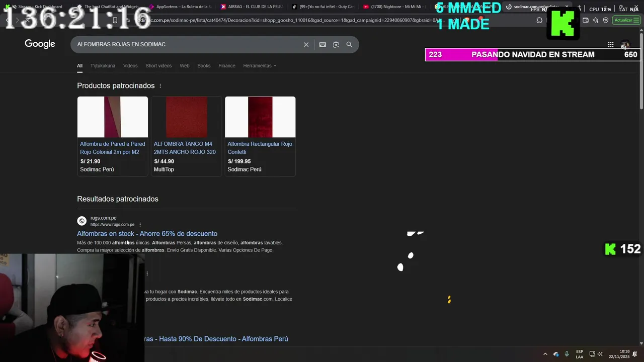Open the Windows notifications bell

tap(634, 354)
